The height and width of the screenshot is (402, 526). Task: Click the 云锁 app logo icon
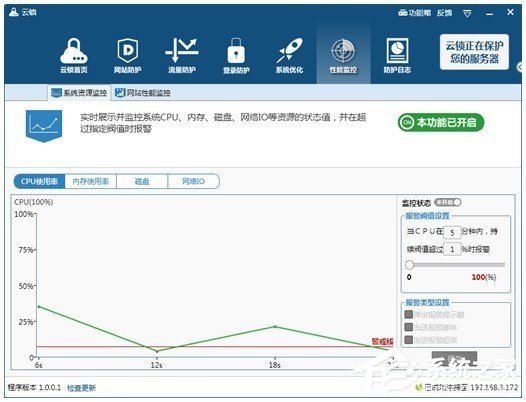click(13, 12)
